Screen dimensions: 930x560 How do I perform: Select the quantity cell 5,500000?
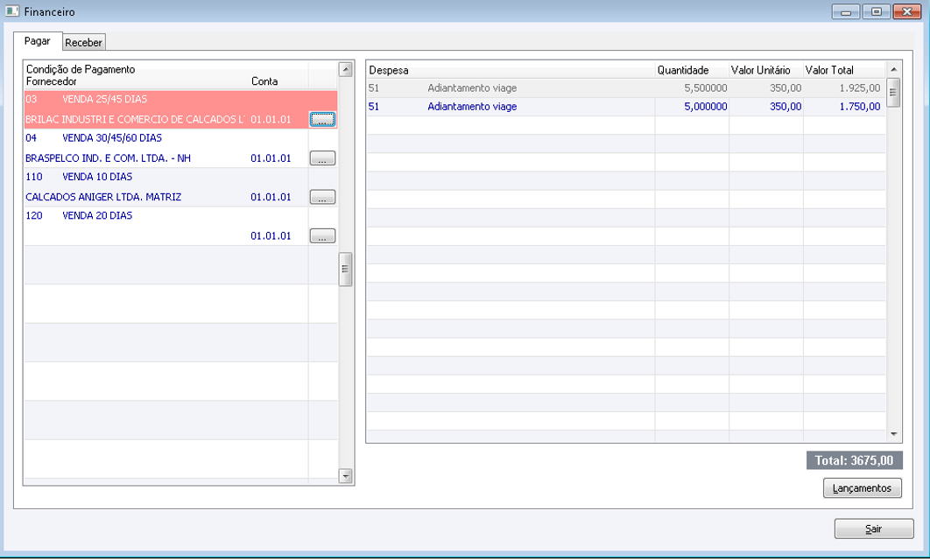(692, 88)
